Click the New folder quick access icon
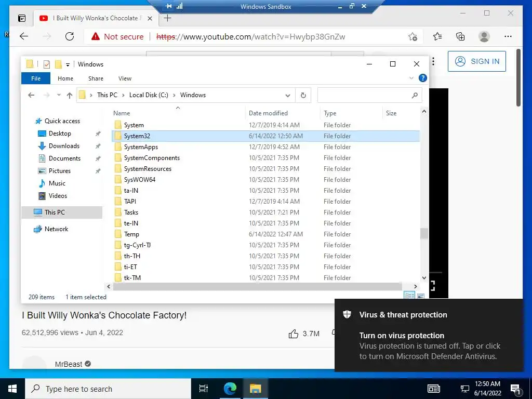 58,64
